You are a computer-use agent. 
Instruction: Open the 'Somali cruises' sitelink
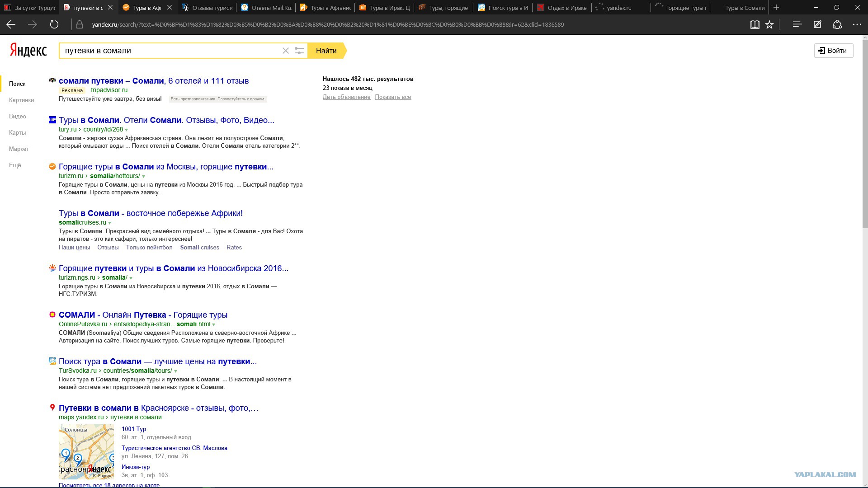tap(199, 248)
